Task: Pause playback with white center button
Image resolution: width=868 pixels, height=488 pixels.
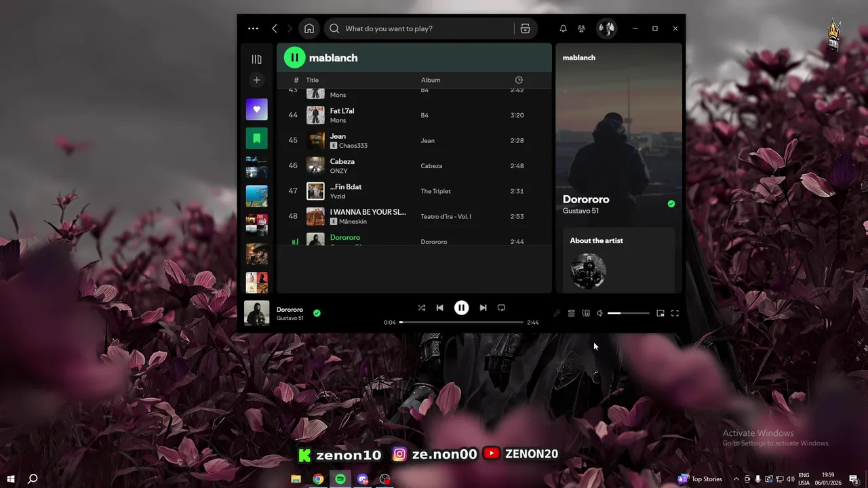Action: [x=461, y=308]
